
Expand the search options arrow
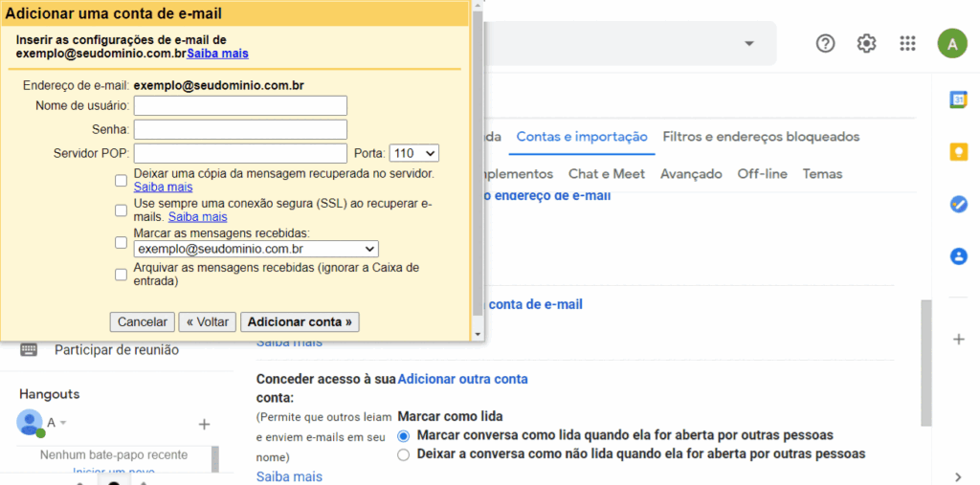click(749, 44)
